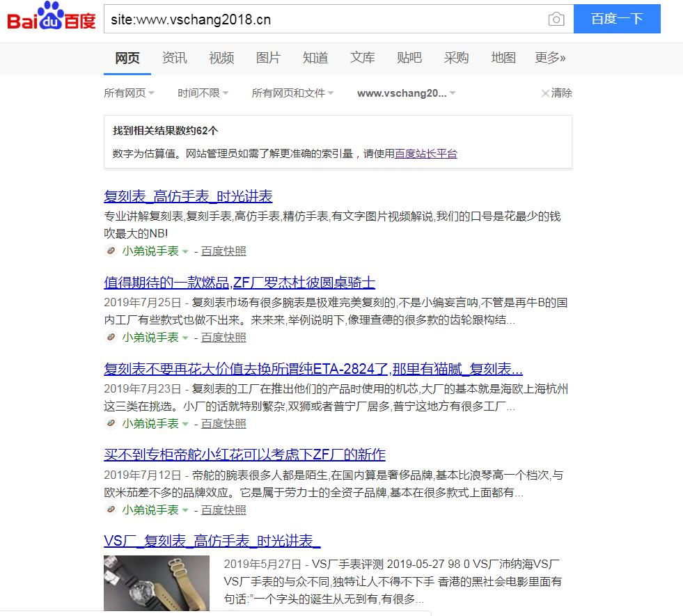Click 小弟说手表 source under first result
The height and width of the screenshot is (616, 683).
(150, 251)
